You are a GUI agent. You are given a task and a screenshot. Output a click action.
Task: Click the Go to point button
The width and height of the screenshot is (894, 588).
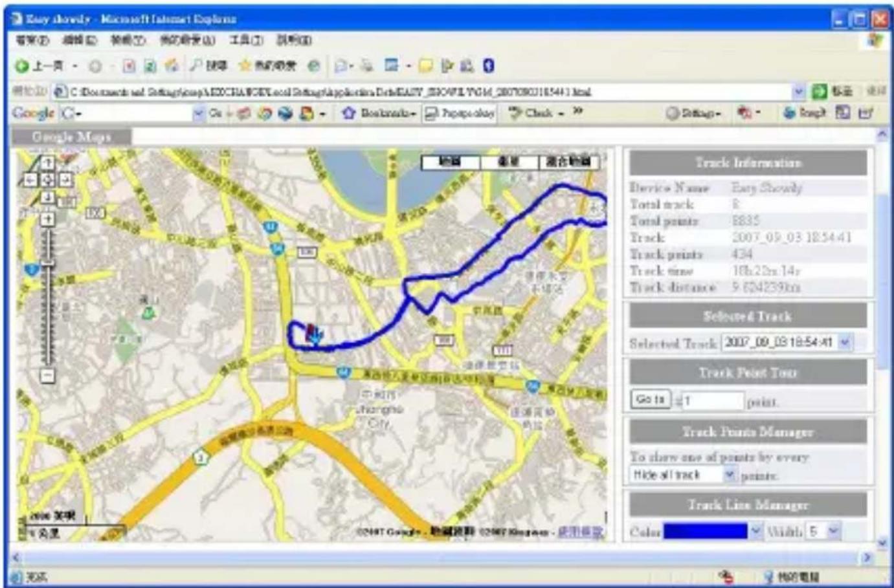click(x=650, y=400)
